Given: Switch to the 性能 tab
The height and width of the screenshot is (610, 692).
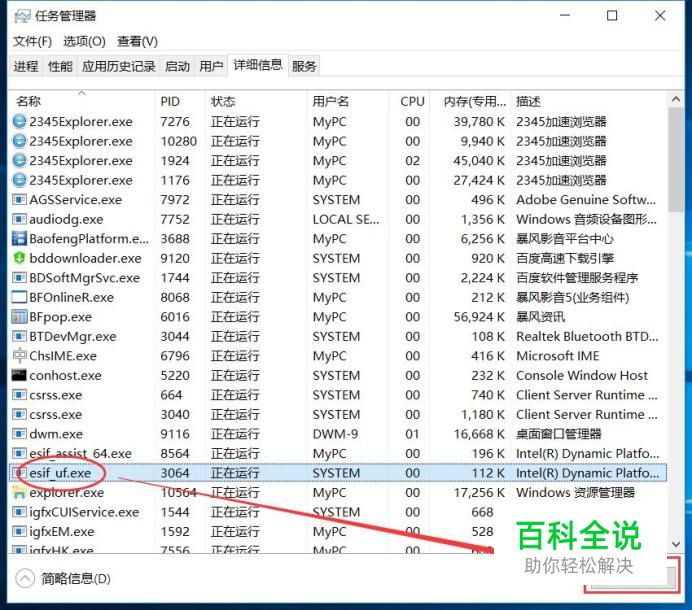Looking at the screenshot, I should [60, 66].
